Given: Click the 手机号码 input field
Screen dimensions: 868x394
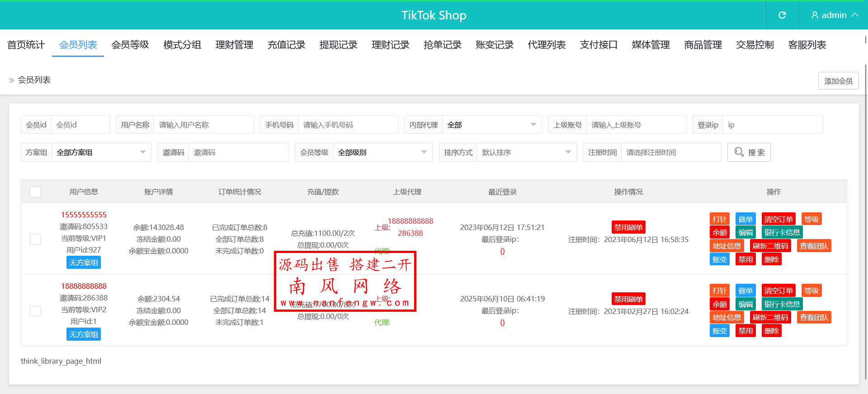Looking at the screenshot, I should tap(348, 125).
